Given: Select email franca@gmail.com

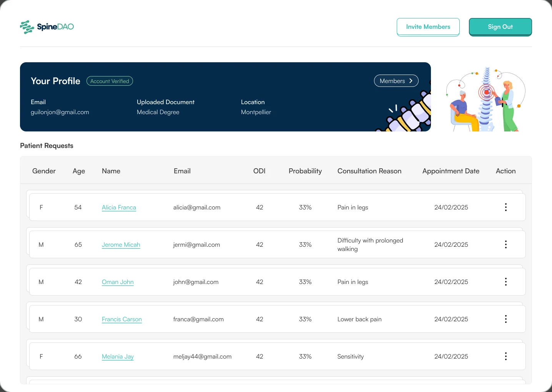Looking at the screenshot, I should [198, 319].
